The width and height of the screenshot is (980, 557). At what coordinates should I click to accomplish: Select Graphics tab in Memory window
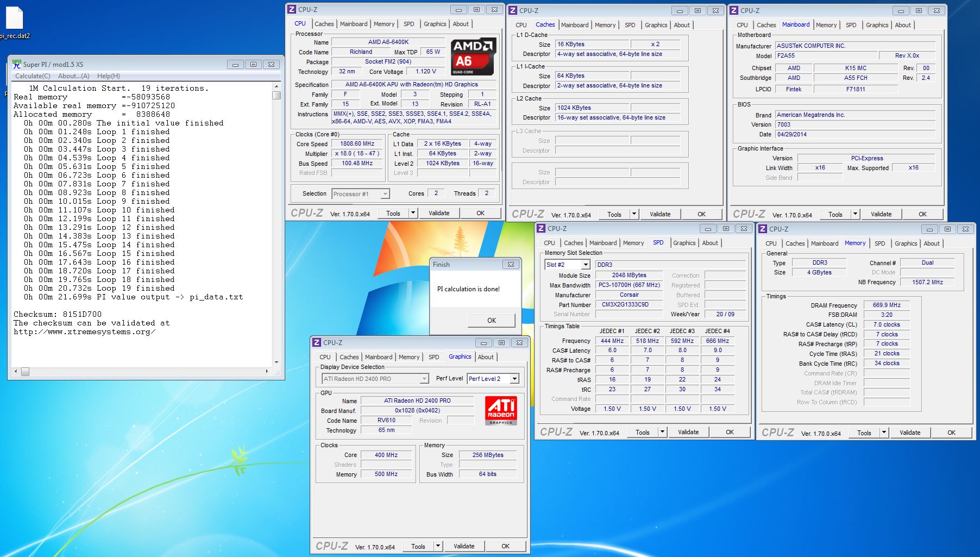906,243
